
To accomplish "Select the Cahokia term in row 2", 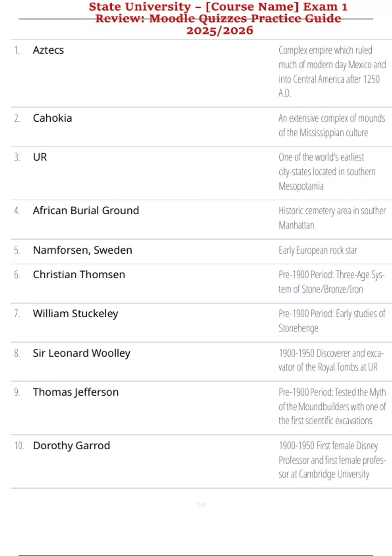I will (x=52, y=118).
